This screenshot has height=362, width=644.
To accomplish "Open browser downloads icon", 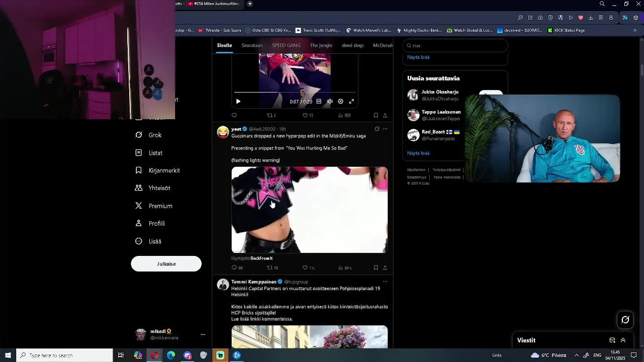I will pyautogui.click(x=591, y=18).
